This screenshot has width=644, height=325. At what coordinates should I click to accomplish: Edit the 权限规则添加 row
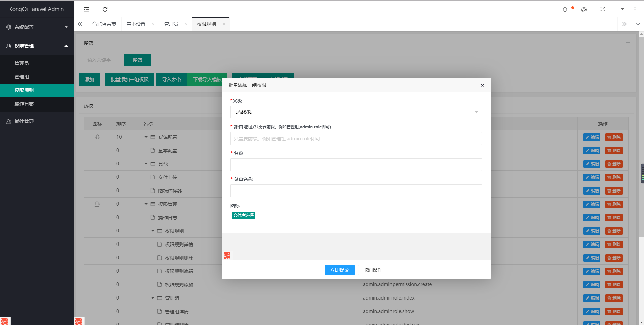coord(592,285)
